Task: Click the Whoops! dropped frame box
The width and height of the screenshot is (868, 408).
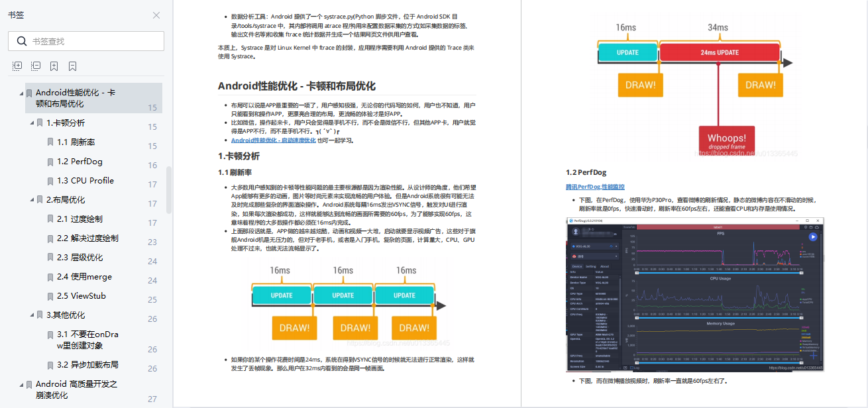Action: click(726, 141)
